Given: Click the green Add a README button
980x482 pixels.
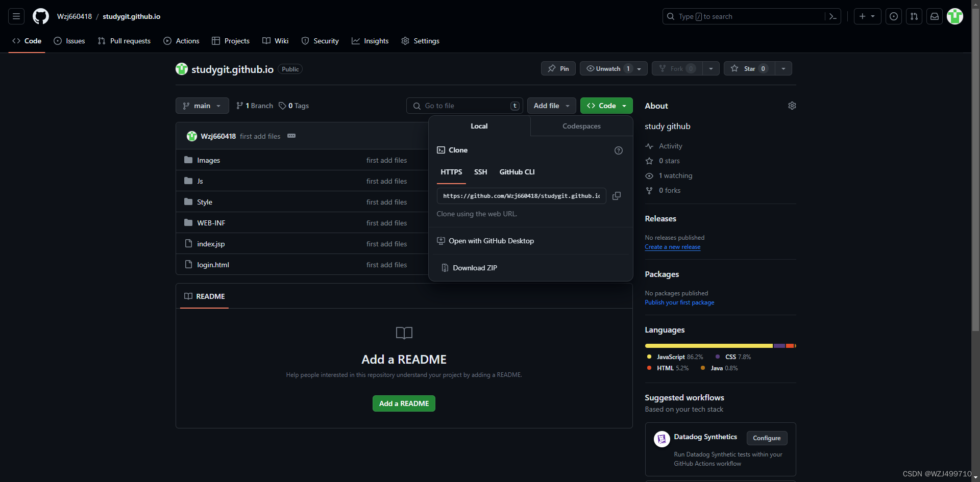Looking at the screenshot, I should (x=404, y=403).
